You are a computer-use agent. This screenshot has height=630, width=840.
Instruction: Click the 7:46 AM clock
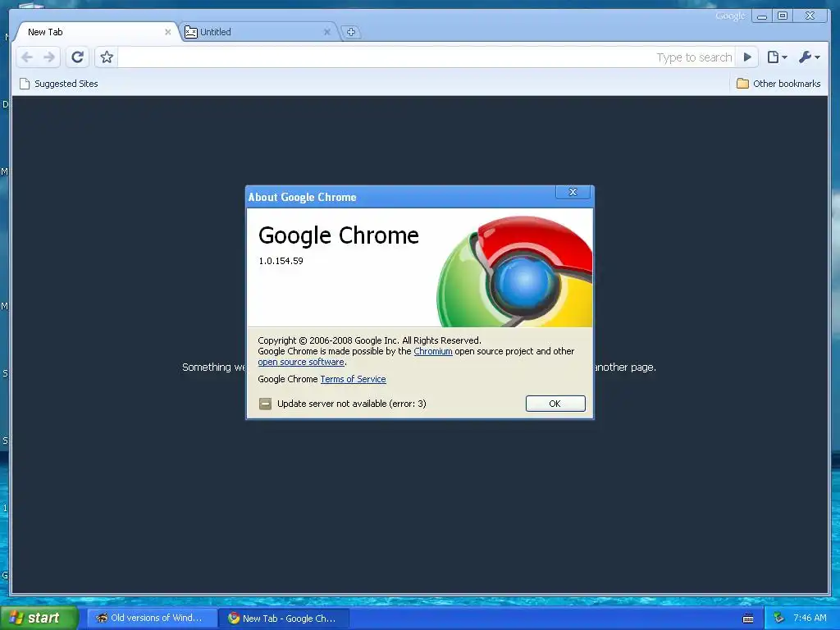[x=810, y=619]
